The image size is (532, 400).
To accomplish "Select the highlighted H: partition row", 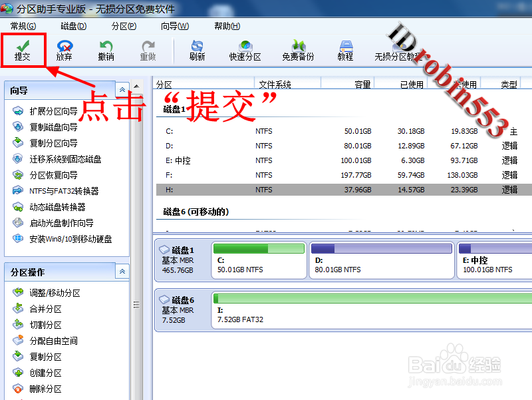I will click(x=344, y=190).
